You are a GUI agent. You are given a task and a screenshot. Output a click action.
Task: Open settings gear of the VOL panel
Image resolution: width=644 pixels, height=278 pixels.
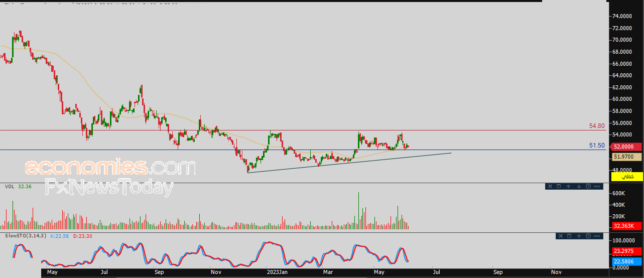point(588,186)
